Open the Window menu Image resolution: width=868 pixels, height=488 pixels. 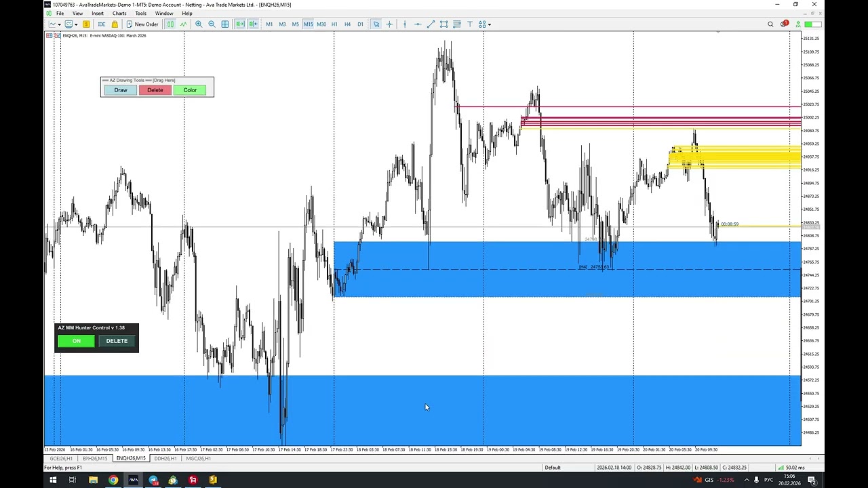pyautogui.click(x=164, y=13)
